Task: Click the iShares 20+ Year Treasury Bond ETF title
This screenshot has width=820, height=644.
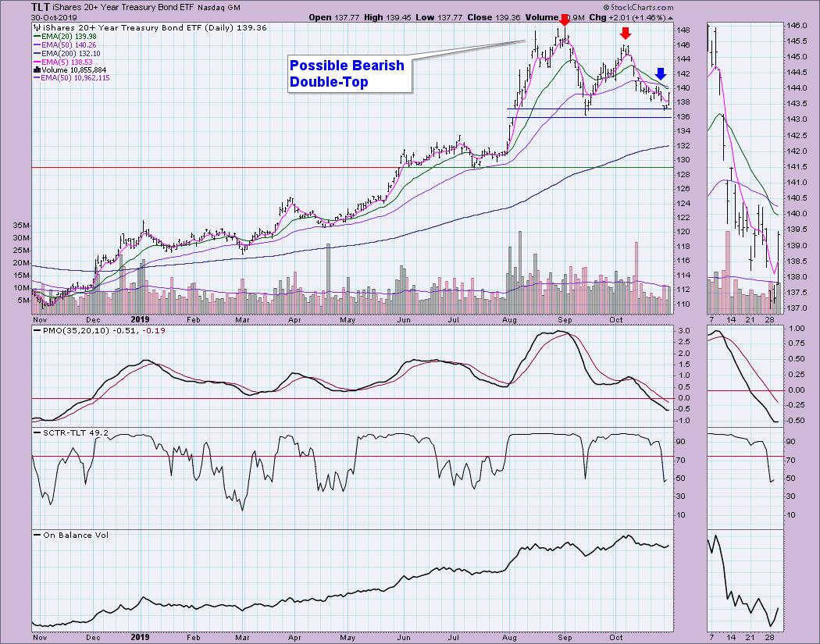Action: (x=124, y=7)
